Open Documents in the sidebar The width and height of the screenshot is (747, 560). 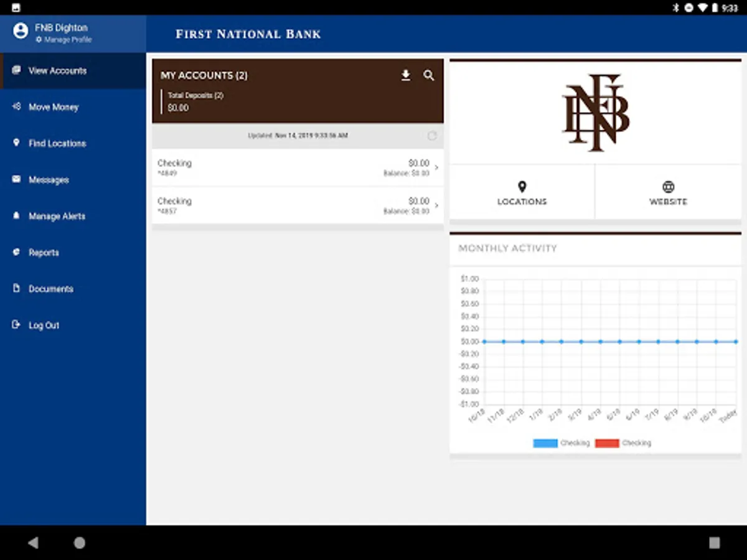tap(73, 289)
